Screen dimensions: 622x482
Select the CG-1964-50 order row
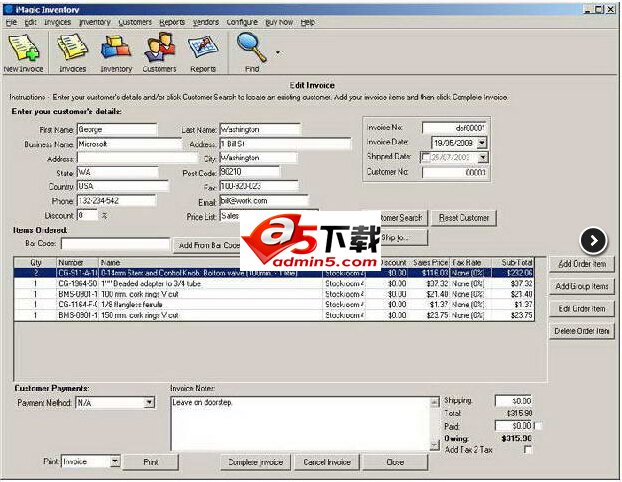(x=274, y=284)
